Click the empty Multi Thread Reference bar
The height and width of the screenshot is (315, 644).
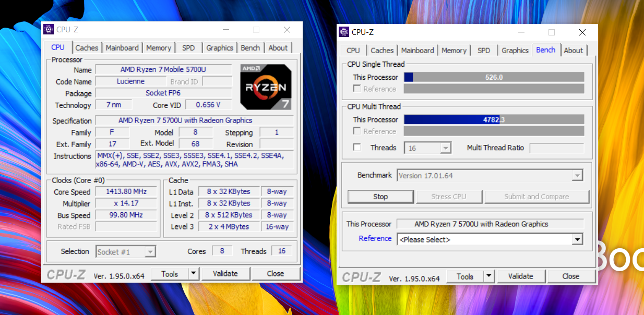(494, 131)
